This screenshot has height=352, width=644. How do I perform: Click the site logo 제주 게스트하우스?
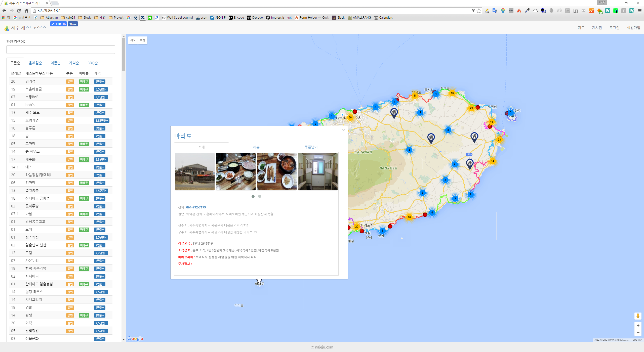click(x=25, y=28)
